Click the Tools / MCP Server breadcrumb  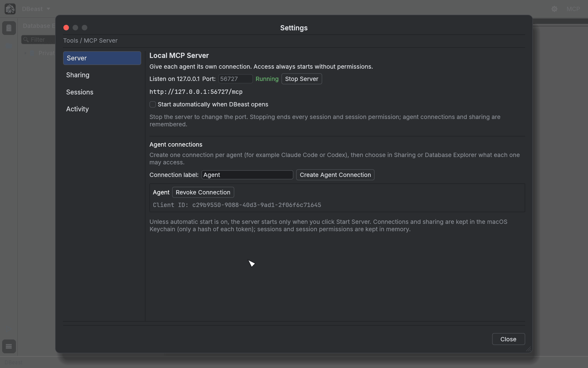click(90, 40)
